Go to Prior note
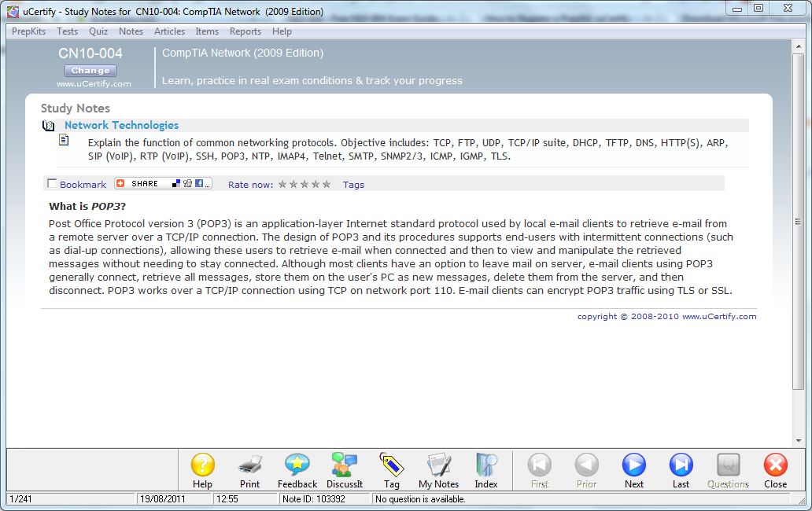812x511 pixels. (587, 470)
